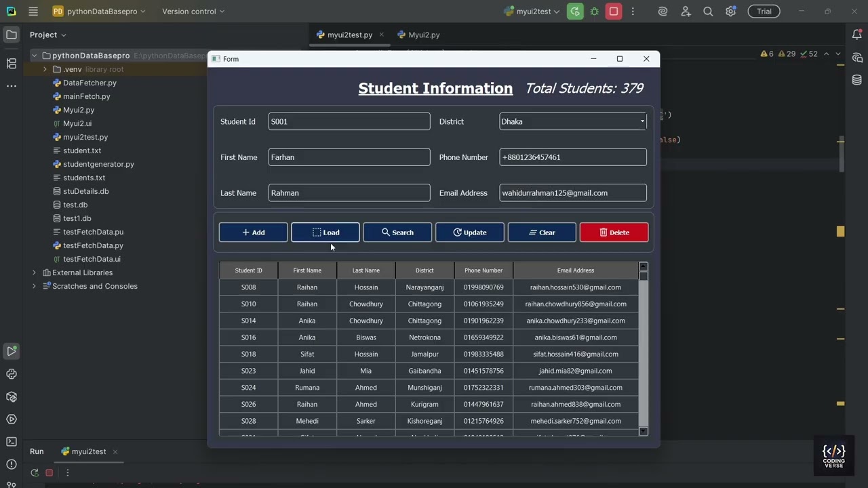Open More tool windows ellipsis icon
868x488 pixels.
click(x=12, y=86)
